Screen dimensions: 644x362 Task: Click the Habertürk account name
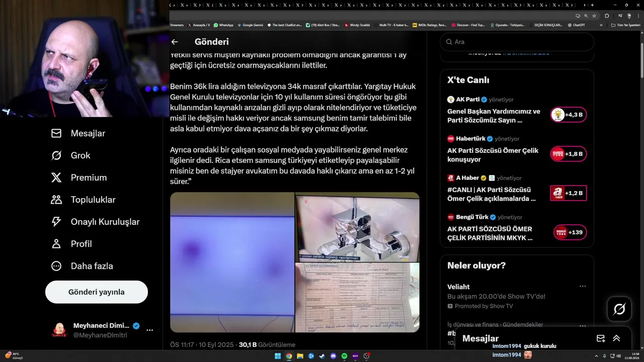point(471,138)
